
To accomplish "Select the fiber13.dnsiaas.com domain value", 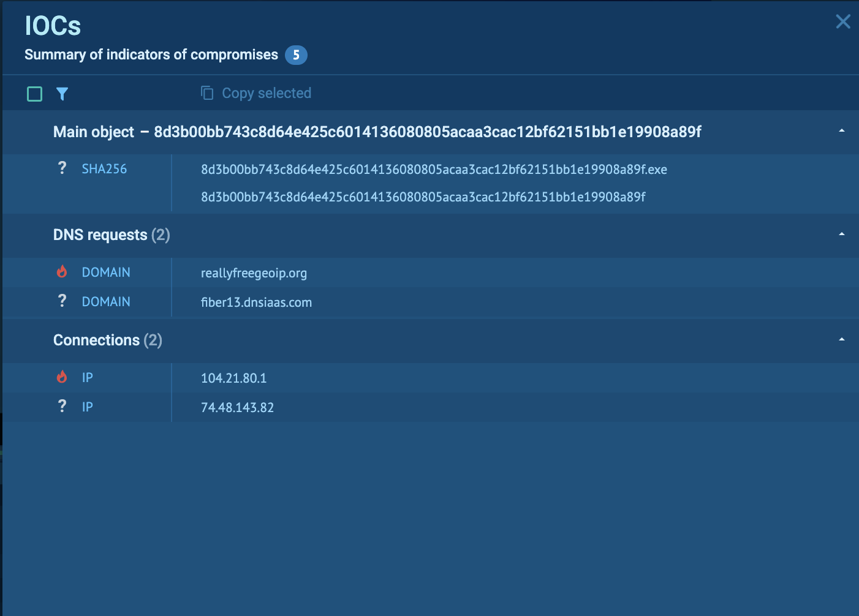I will (256, 302).
